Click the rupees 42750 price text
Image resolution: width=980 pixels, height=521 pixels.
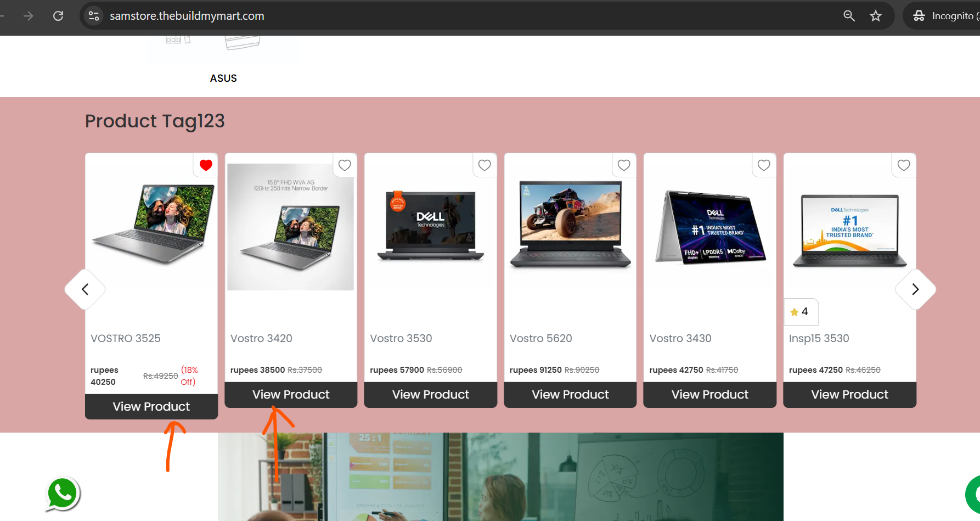[x=677, y=370]
